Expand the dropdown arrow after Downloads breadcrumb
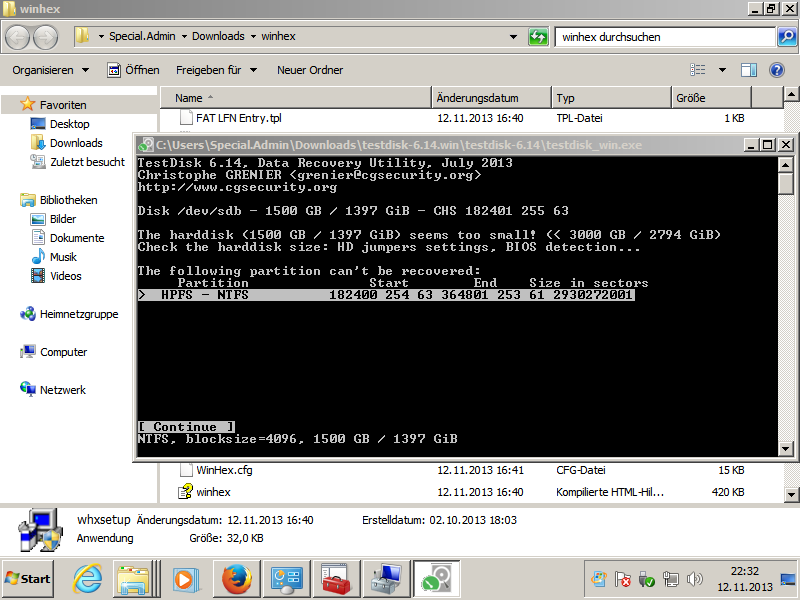The image size is (800, 600). 253,37
